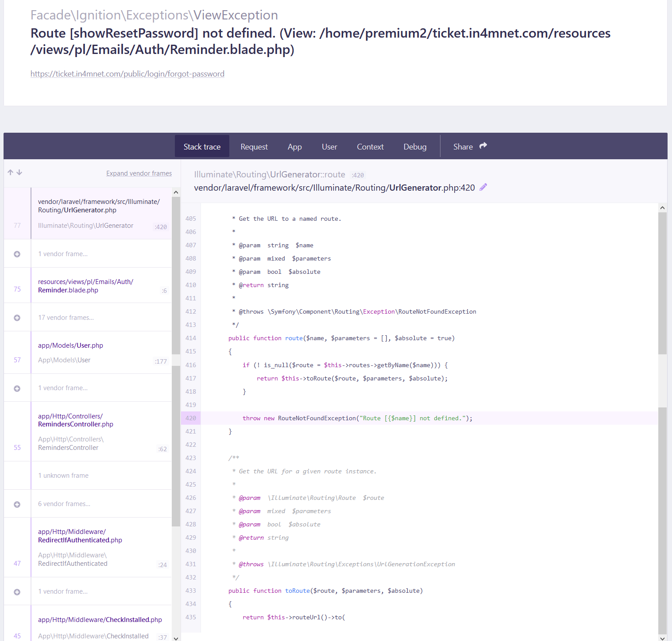The width and height of the screenshot is (672, 641).
Task: Open the Context tab
Action: pos(370,146)
